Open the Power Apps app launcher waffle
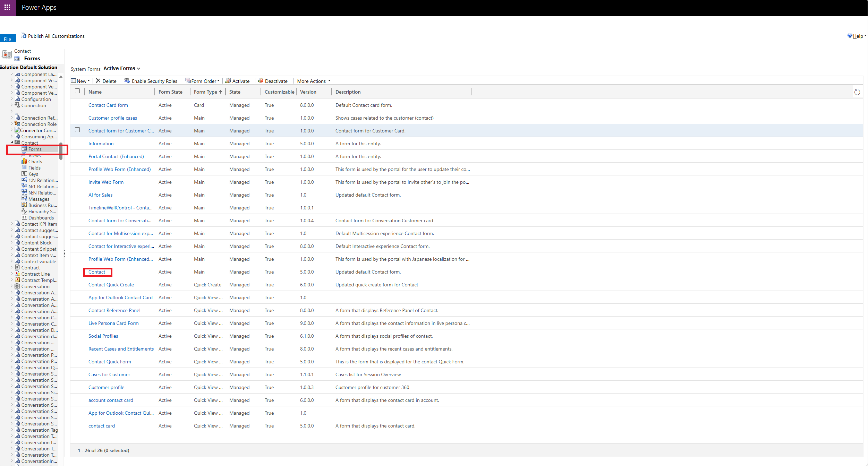Image resolution: width=868 pixels, height=466 pixels. 7,7
